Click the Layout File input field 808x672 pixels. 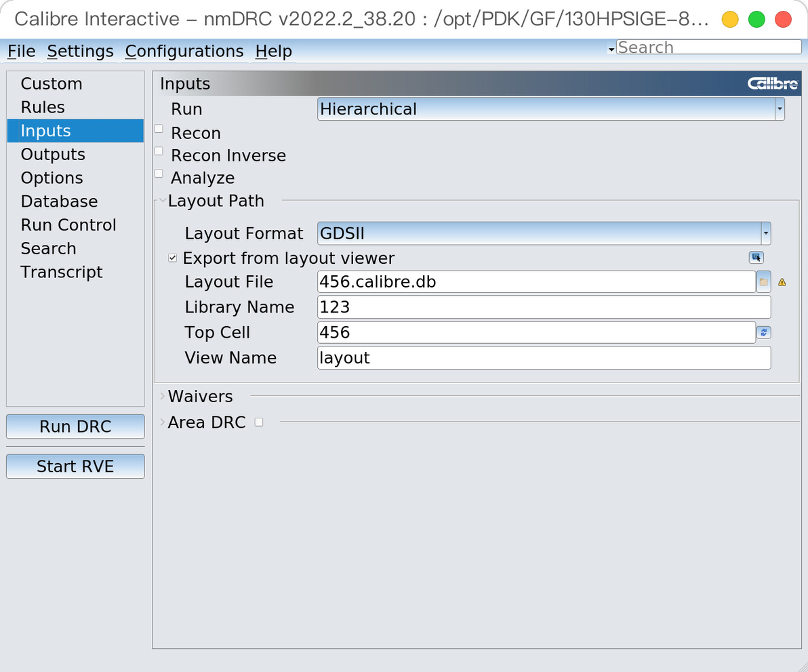coord(536,282)
